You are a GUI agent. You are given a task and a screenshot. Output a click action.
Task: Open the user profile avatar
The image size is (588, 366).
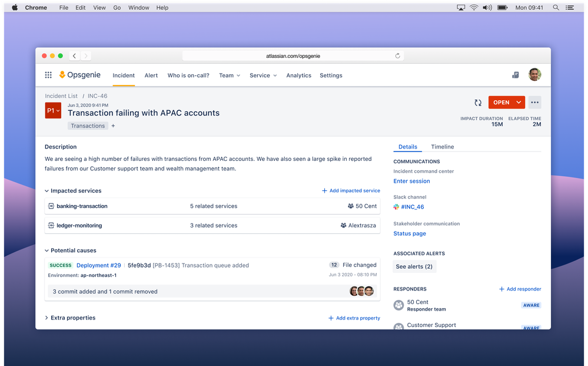pyautogui.click(x=535, y=75)
